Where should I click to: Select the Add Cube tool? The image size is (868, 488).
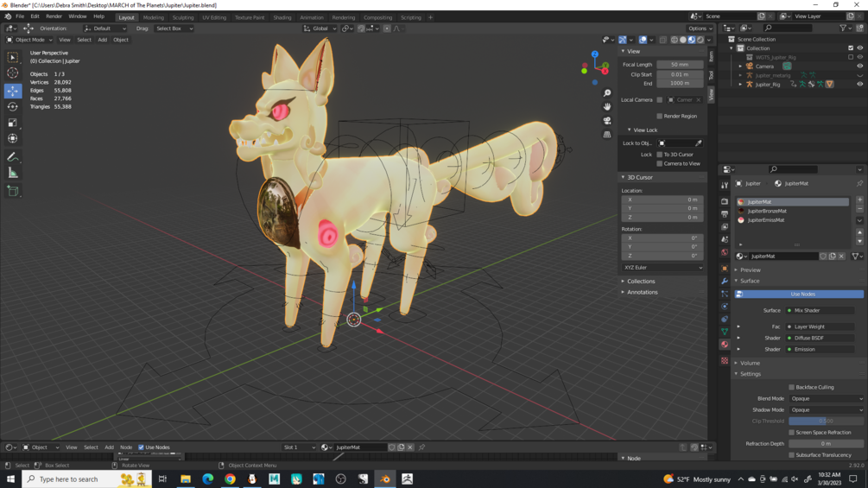13,192
